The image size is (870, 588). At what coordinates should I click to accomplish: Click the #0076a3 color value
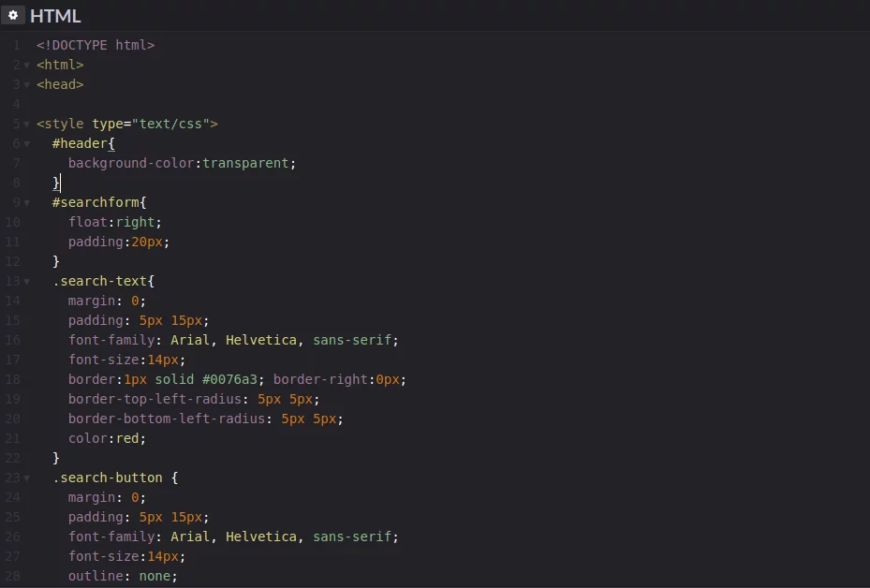[237, 379]
